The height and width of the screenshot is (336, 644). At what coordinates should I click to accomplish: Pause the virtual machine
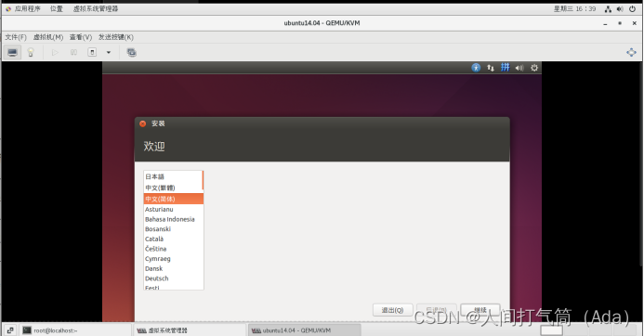tap(73, 53)
